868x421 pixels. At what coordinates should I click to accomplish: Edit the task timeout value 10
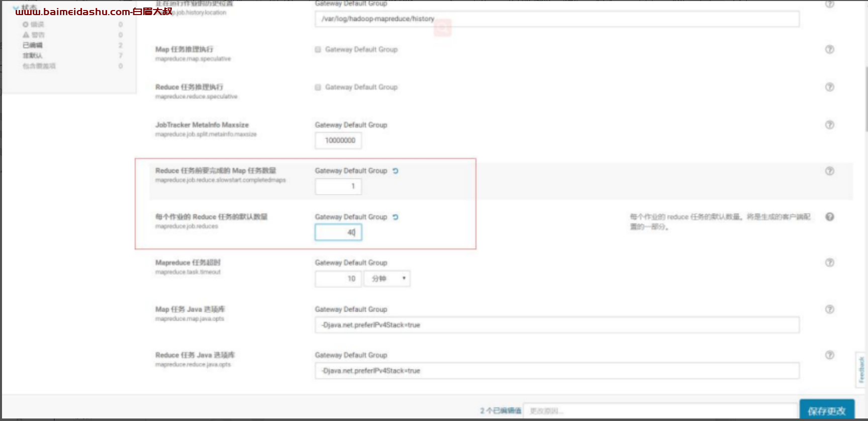pos(338,278)
